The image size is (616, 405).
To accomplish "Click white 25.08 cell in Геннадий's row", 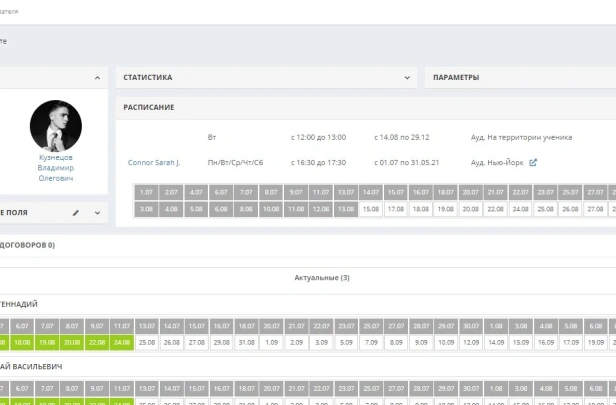I will [x=146, y=342].
